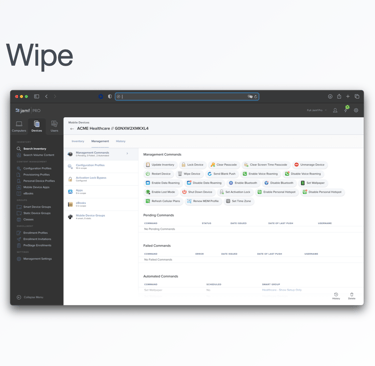Switch to the Inventory tab

(x=78, y=141)
